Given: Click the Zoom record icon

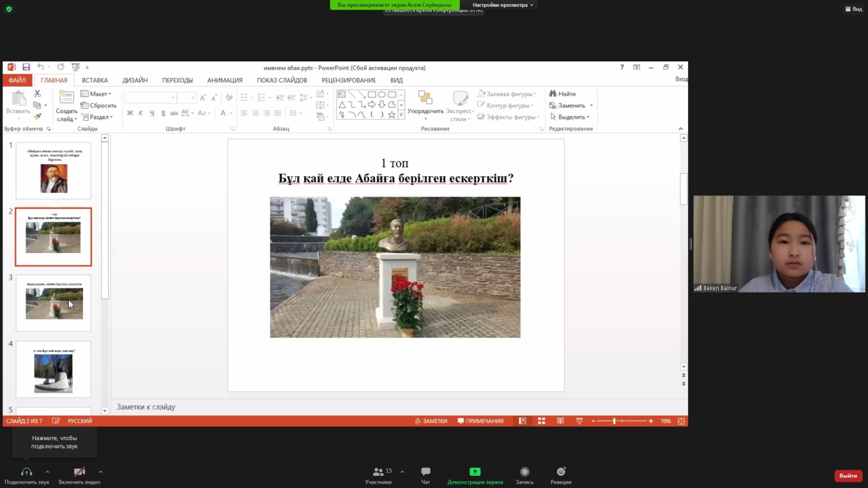Looking at the screenshot, I should pyautogui.click(x=525, y=472).
